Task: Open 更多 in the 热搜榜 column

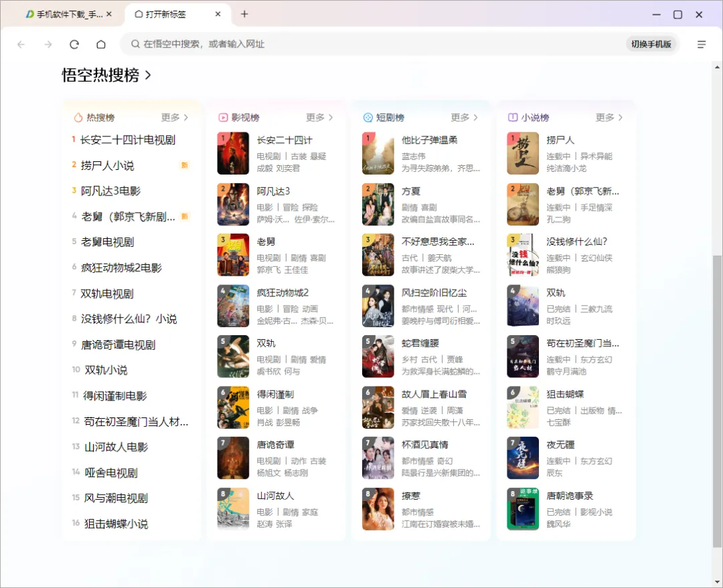Action: (x=175, y=118)
